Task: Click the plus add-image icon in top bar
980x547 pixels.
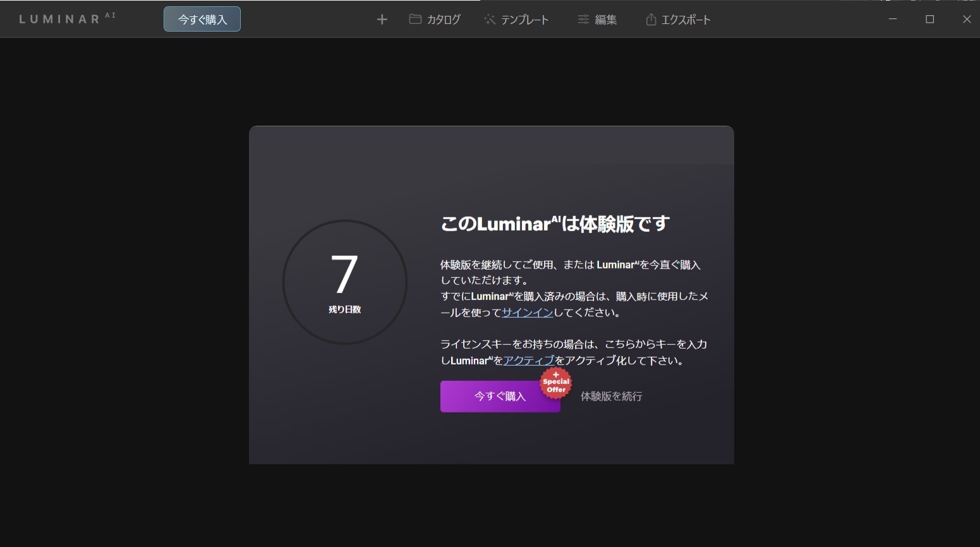Action: 382,20
